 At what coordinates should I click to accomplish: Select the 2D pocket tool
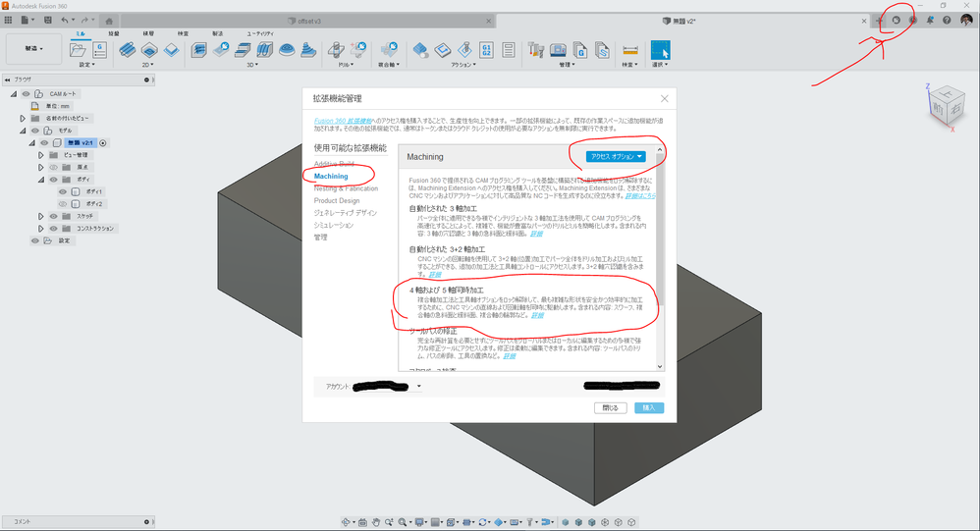(149, 50)
